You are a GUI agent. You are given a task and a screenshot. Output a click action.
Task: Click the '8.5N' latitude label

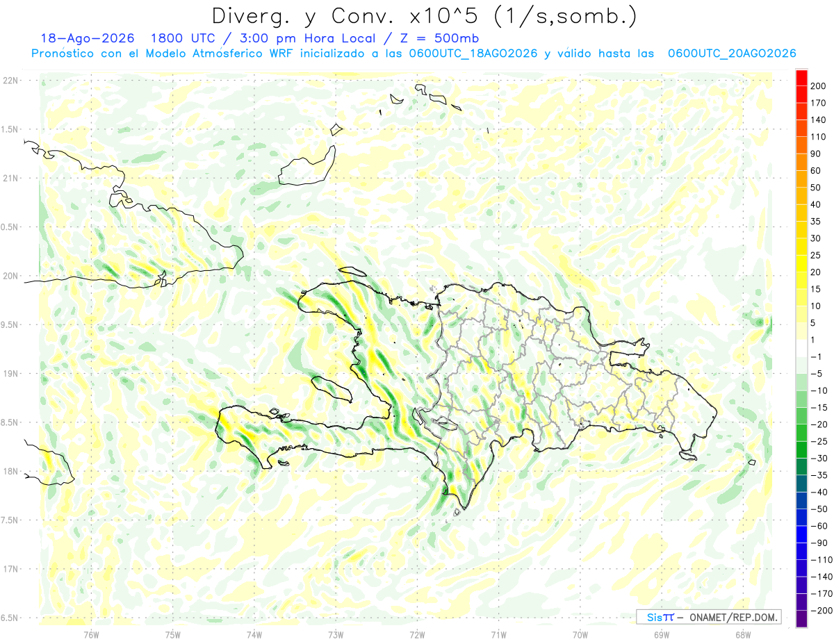10,422
